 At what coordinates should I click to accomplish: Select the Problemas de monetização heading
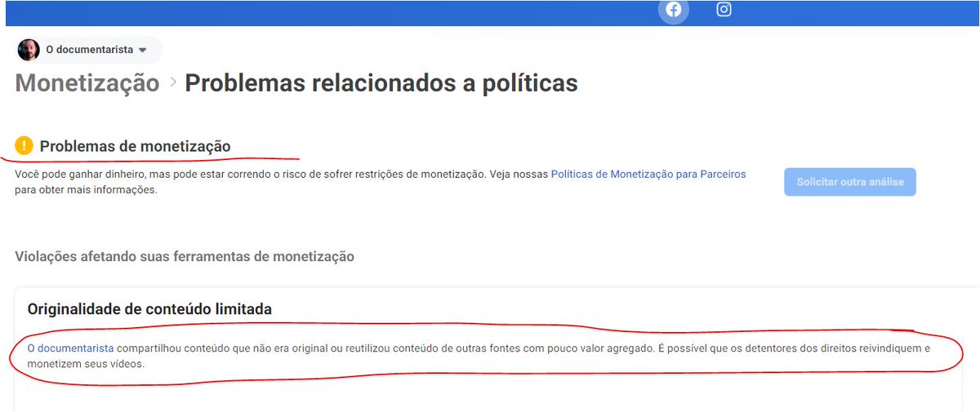(135, 147)
